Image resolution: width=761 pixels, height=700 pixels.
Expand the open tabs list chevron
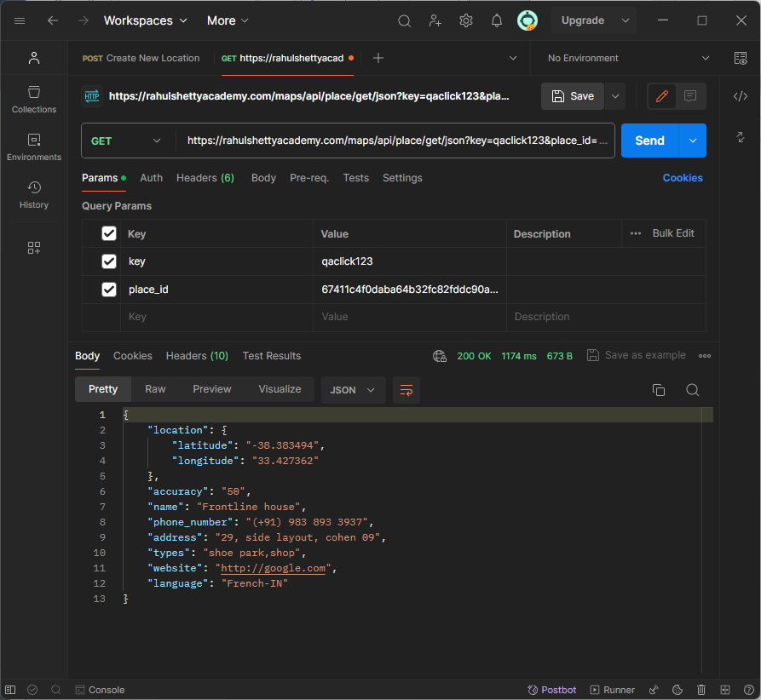[512, 58]
